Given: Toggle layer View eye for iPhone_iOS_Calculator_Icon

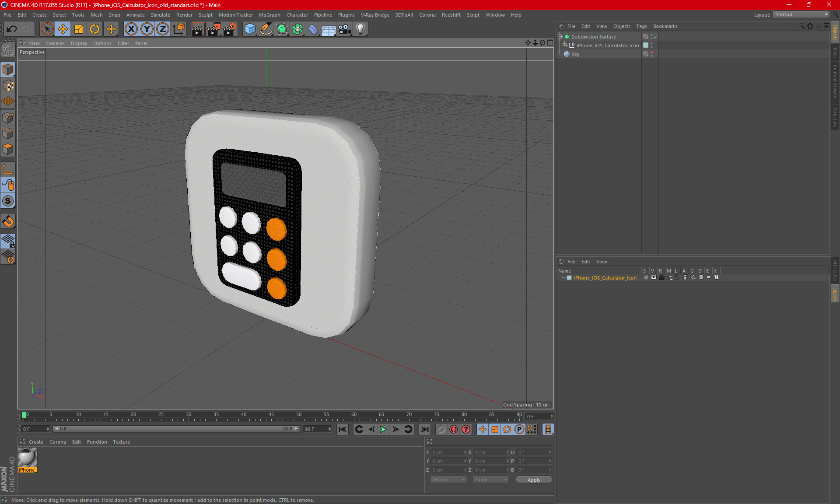Looking at the screenshot, I should 654,277.
